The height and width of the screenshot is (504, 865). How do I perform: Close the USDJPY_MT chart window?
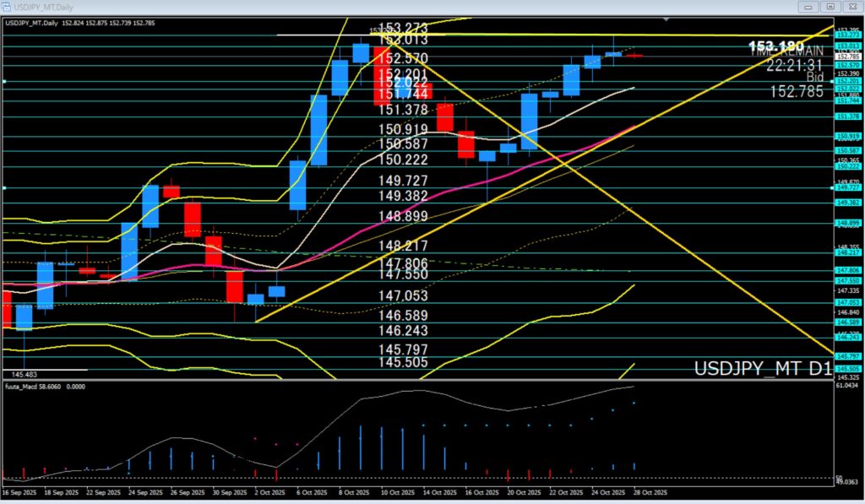tap(851, 7)
